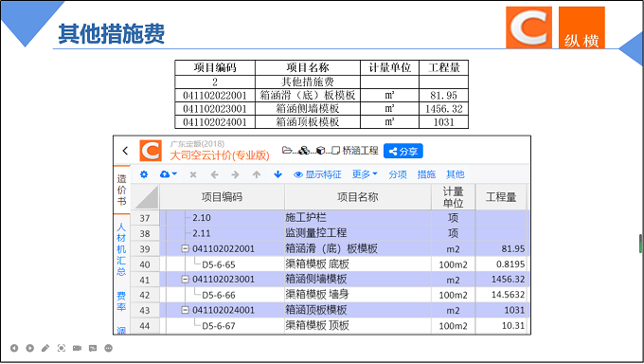Open the 其他 tab

456,174
